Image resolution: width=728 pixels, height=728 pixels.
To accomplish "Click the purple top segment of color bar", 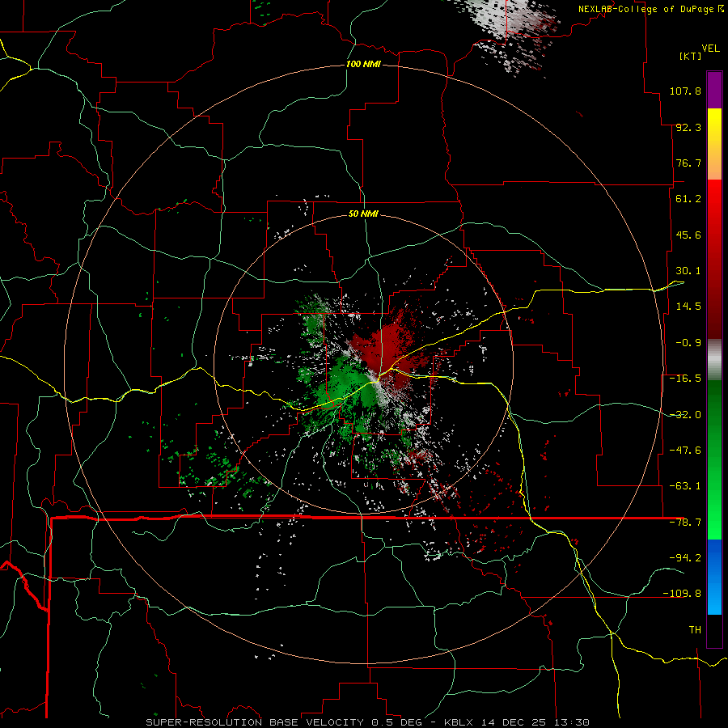I will 714,90.
